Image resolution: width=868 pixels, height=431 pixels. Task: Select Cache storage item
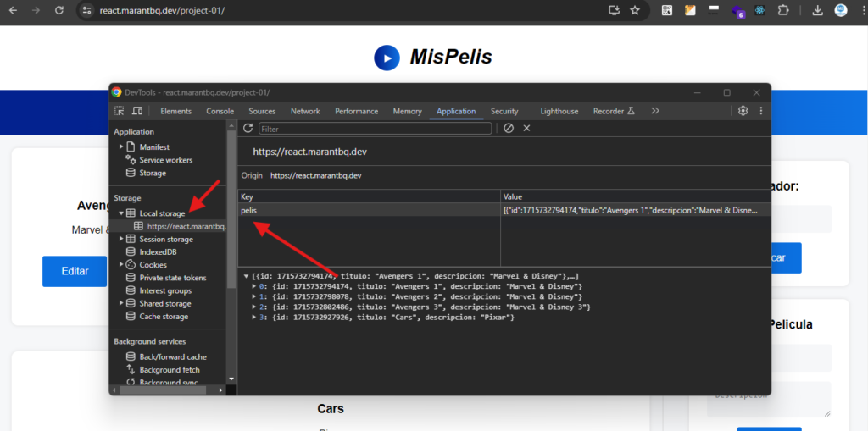coord(164,317)
